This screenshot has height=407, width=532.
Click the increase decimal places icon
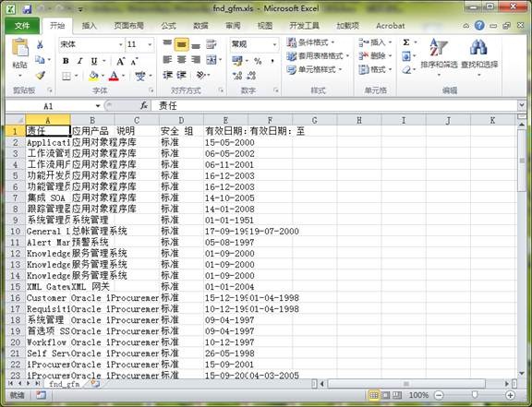tap(237, 76)
